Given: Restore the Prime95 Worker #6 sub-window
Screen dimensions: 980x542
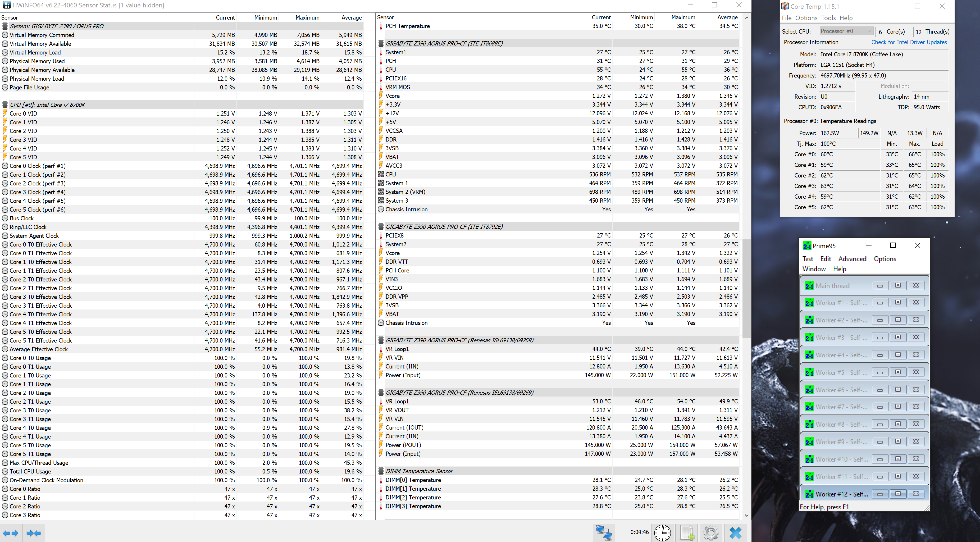Looking at the screenshot, I should 898,390.
